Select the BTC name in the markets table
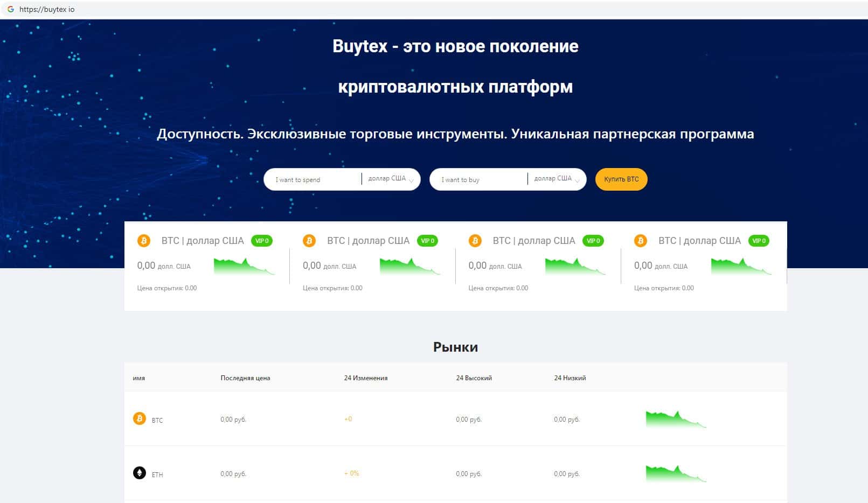The width and height of the screenshot is (868, 503). click(157, 420)
